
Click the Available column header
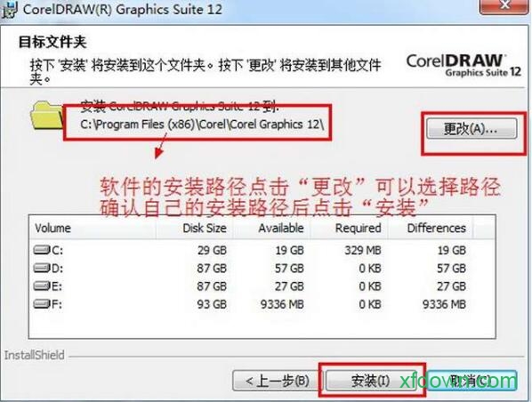tap(271, 228)
